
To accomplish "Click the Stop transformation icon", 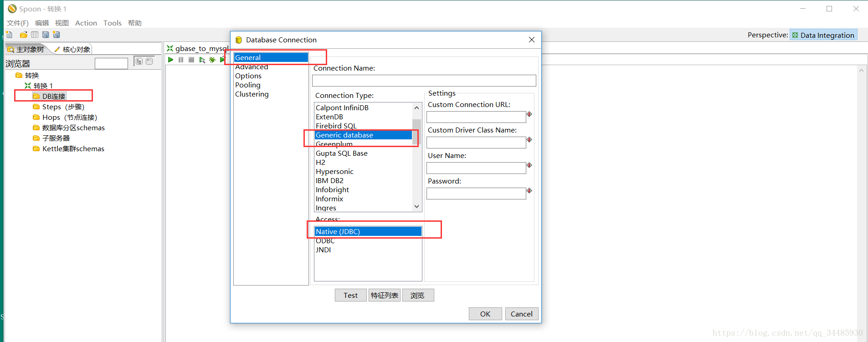I will [191, 60].
